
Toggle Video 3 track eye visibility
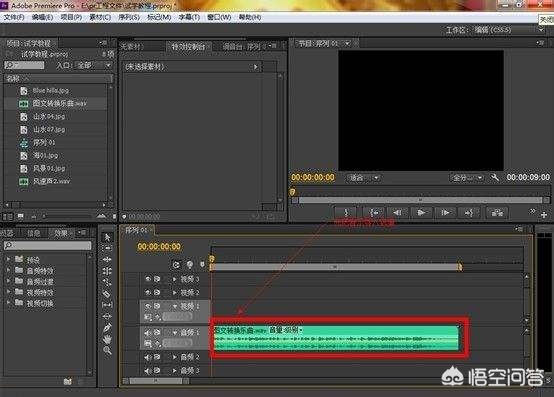pos(148,279)
